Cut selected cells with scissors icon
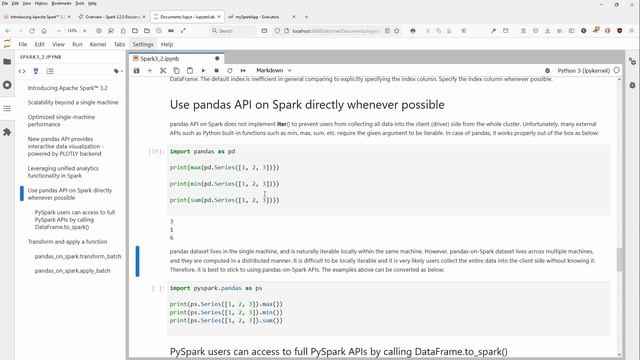 (x=163, y=71)
